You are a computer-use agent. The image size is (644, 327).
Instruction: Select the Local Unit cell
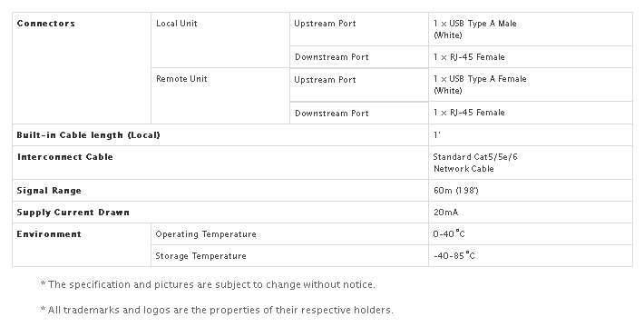pos(220,40)
